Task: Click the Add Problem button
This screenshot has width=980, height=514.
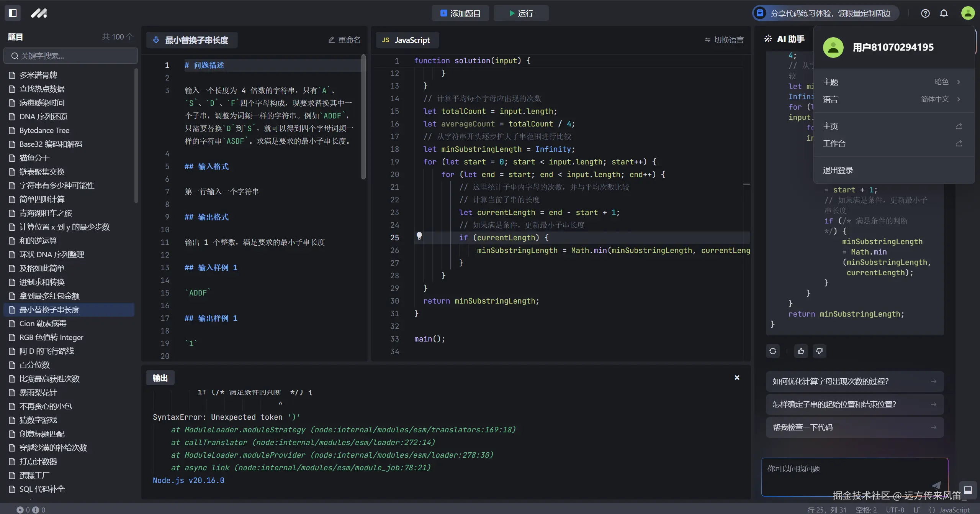Action: click(x=460, y=13)
